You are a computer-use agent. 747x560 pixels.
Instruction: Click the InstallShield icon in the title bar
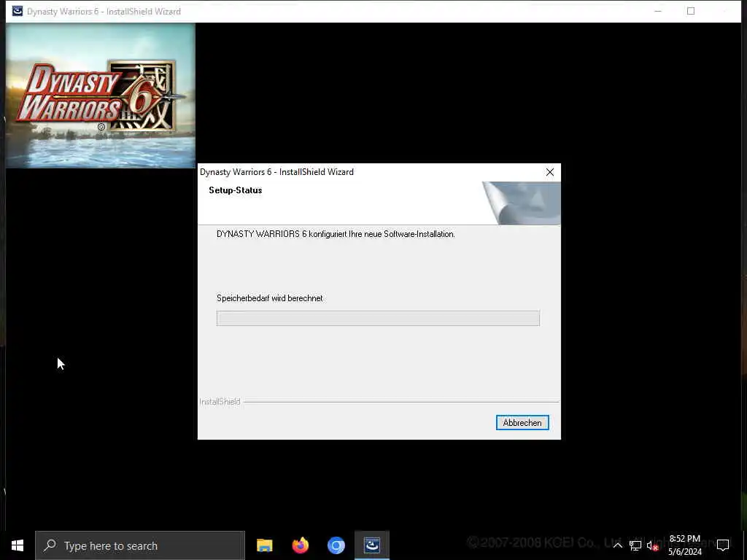18,11
